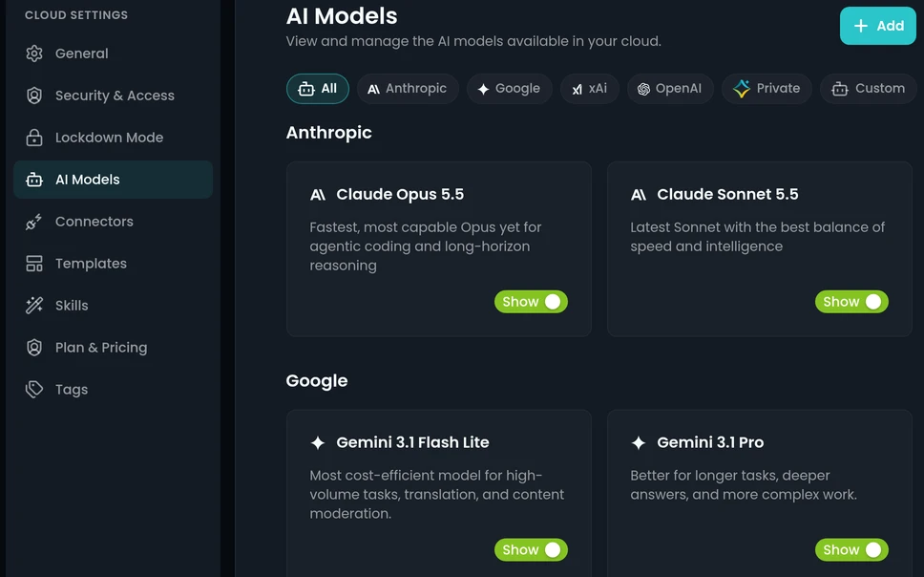Viewport: 924px width, 577px height.
Task: Click the Claude Sonnet 5.5 title
Action: [x=727, y=194]
